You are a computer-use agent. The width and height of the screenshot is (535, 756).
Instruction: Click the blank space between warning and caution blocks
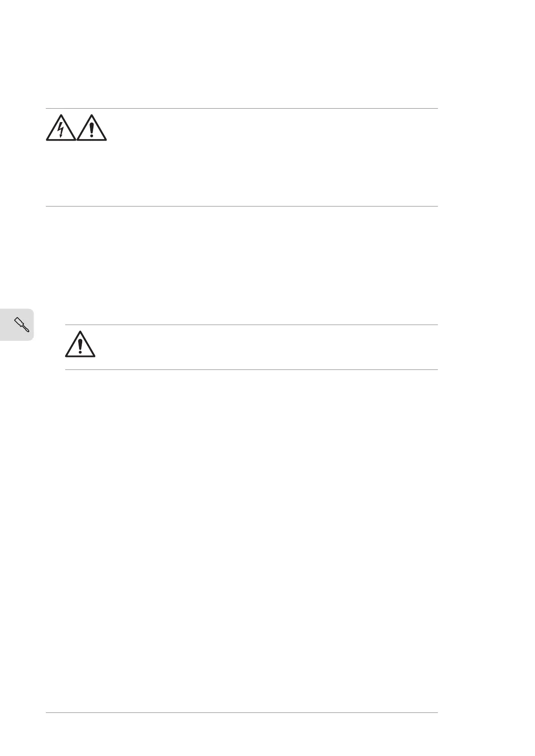pos(242,265)
